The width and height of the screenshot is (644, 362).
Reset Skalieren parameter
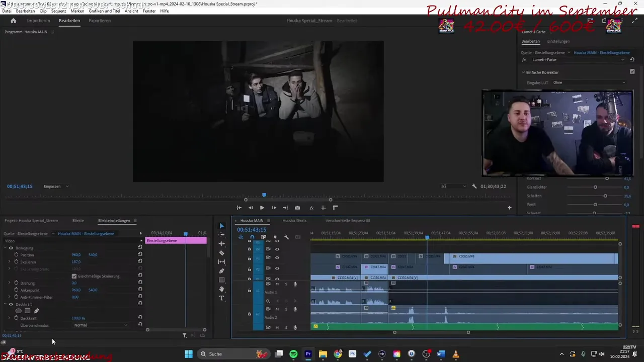[140, 261]
